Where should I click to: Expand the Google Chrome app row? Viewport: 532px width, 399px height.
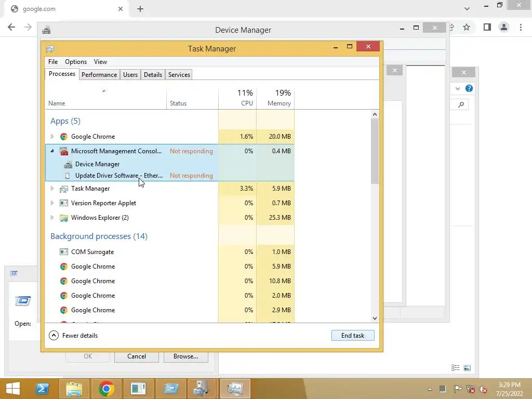pos(52,137)
